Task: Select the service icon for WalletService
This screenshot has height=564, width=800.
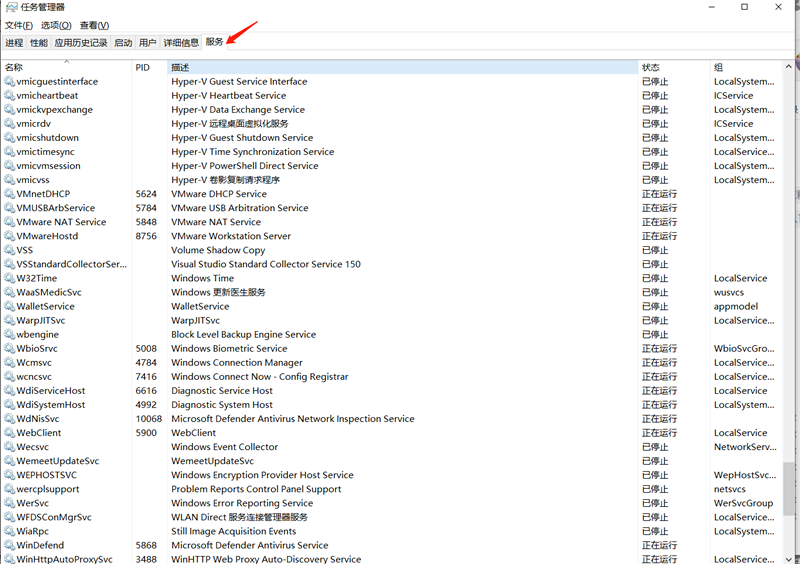Action: 9,307
